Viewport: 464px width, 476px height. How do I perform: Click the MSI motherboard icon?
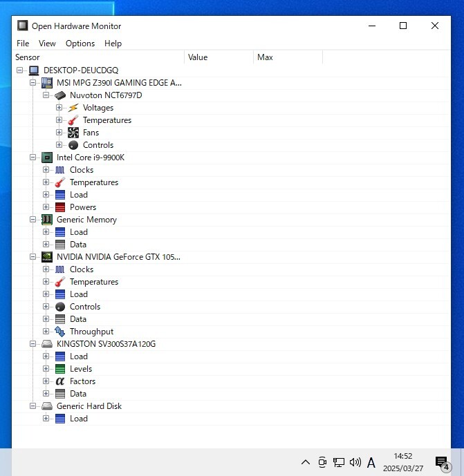tap(47, 83)
